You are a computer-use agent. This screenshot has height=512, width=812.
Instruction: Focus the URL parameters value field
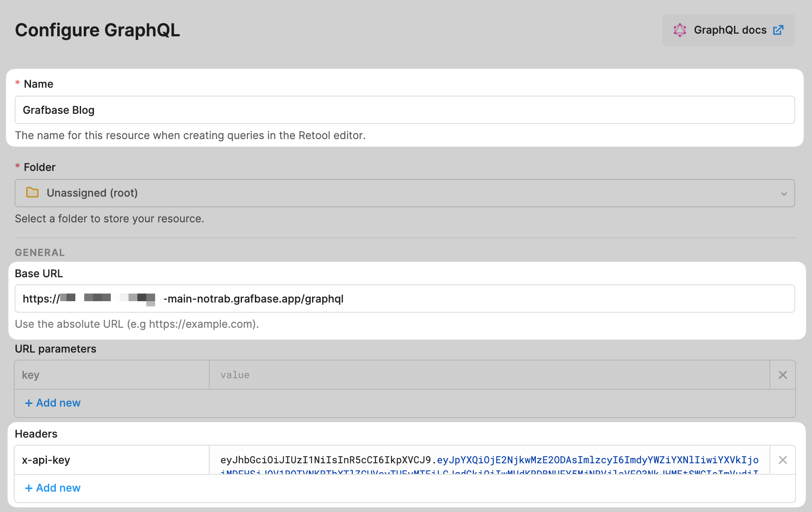tap(489, 375)
